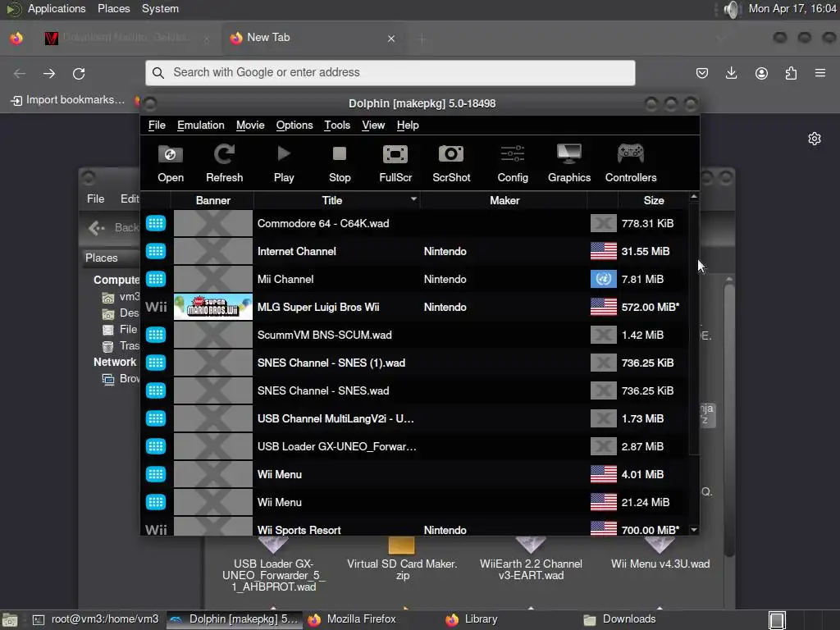Open the New Tab personalize gear icon
The image size is (840, 630).
pyautogui.click(x=815, y=139)
